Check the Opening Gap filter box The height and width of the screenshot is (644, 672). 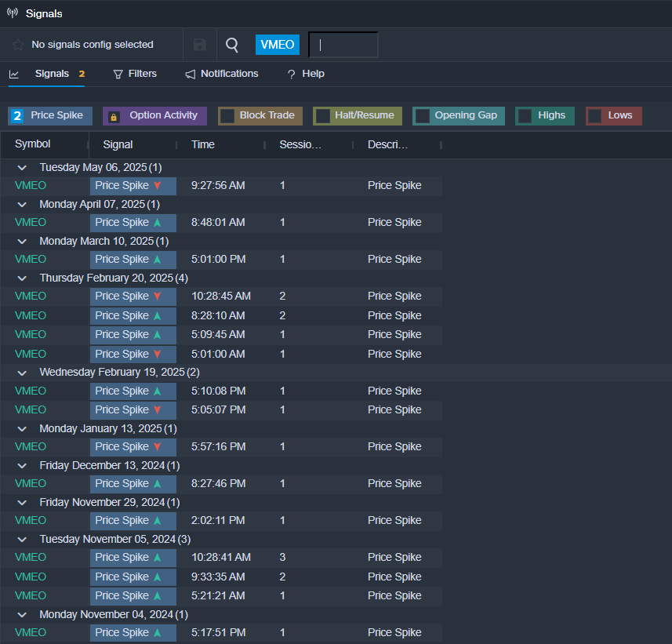(422, 116)
